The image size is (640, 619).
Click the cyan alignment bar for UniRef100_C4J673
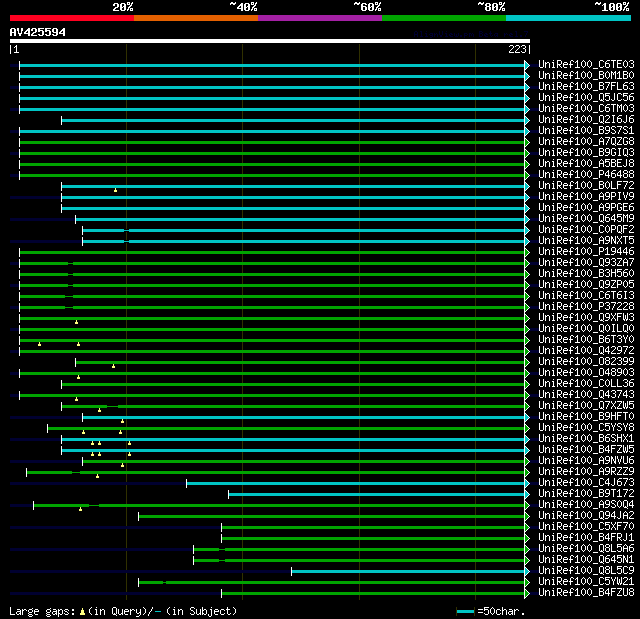click(x=356, y=484)
